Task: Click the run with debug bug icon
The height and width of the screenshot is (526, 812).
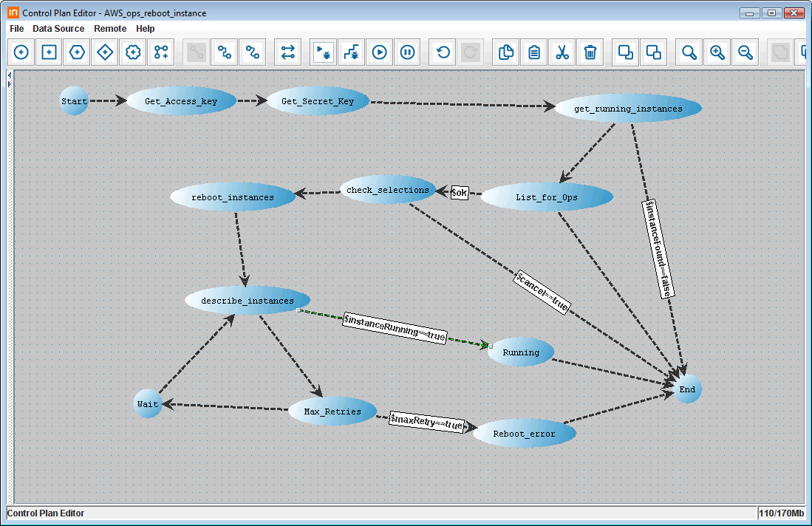Action: coord(324,52)
